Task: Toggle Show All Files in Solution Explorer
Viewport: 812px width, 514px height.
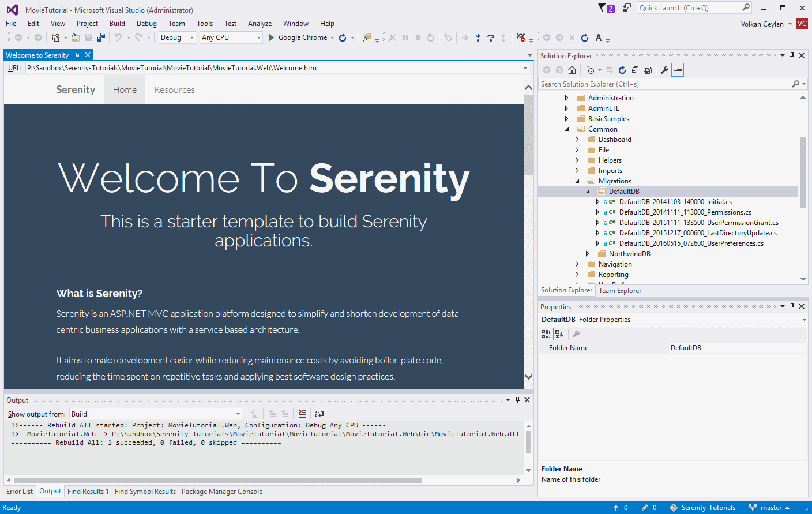Action: [648, 70]
